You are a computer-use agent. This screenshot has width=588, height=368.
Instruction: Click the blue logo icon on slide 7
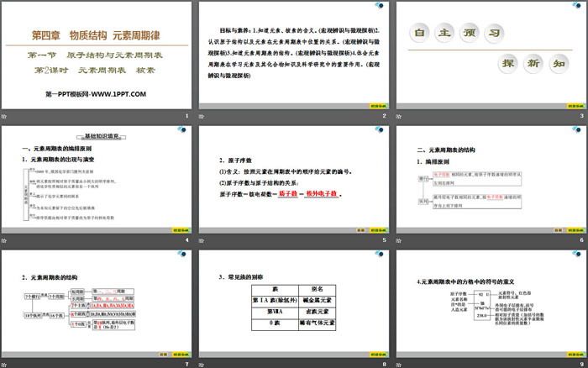pyautogui.click(x=182, y=254)
